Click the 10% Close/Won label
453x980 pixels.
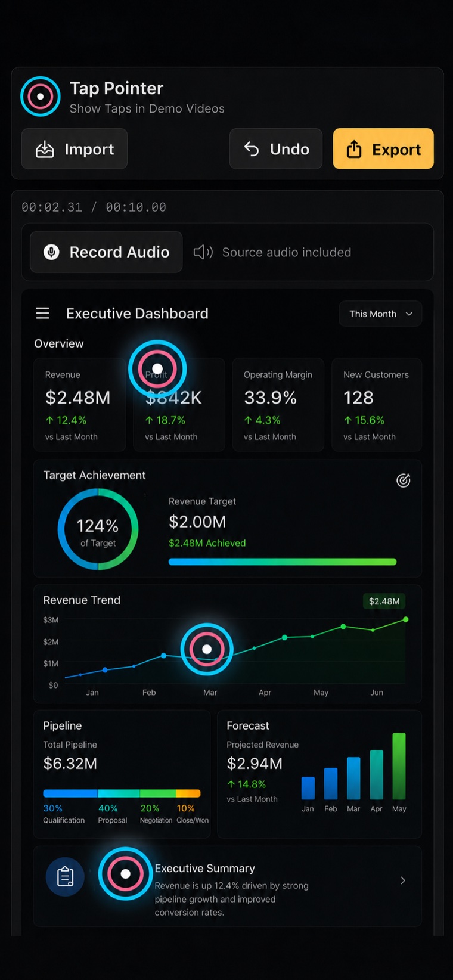(x=193, y=814)
